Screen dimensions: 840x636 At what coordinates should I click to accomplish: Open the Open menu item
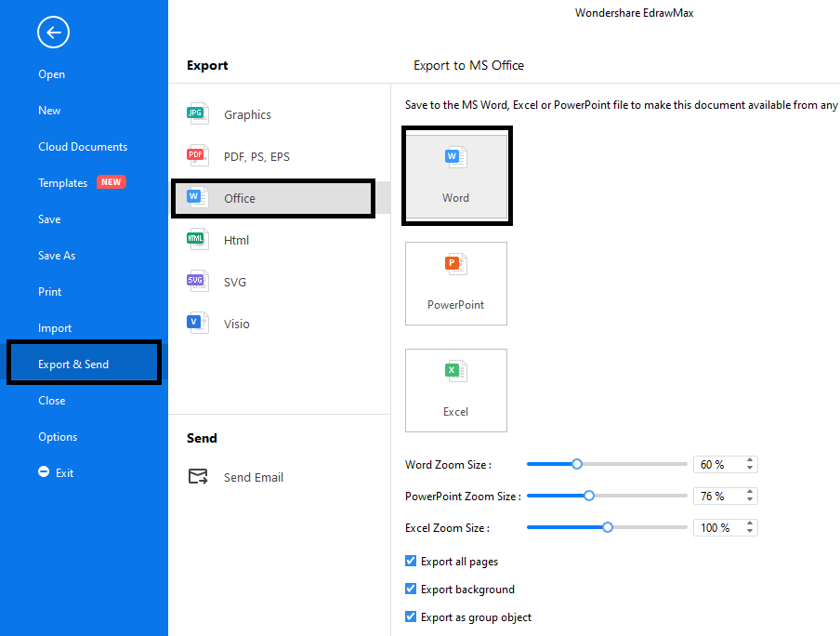tap(51, 74)
